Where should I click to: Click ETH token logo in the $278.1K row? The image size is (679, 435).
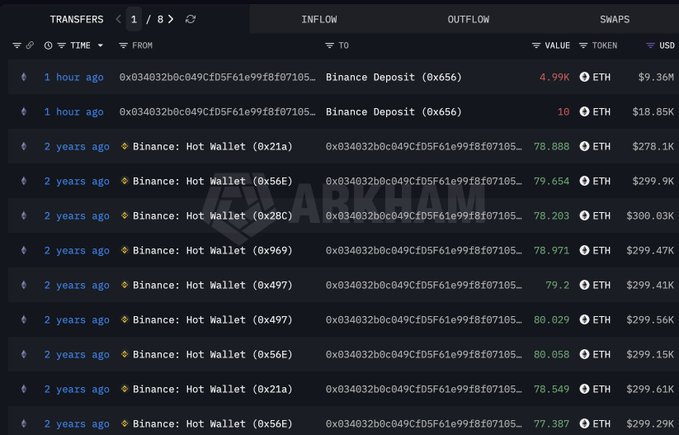(584, 146)
